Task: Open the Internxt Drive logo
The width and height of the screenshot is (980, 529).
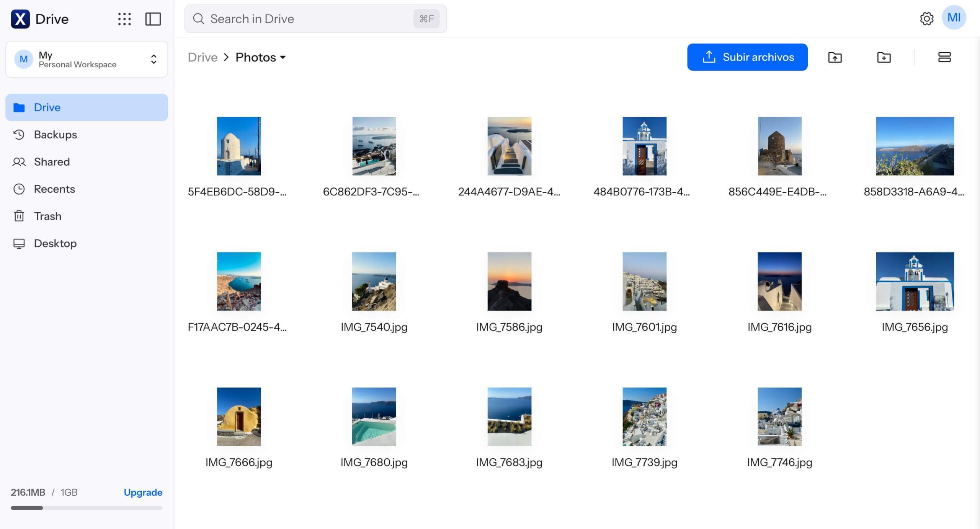Action: click(x=20, y=19)
